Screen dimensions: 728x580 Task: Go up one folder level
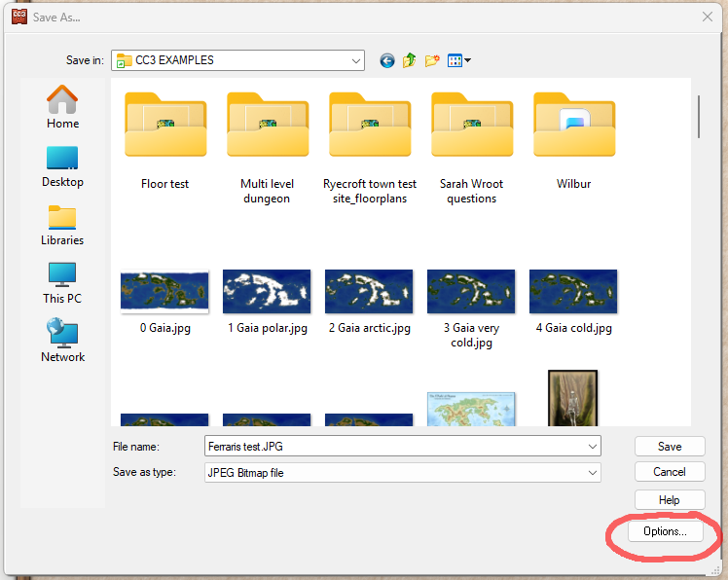410,60
